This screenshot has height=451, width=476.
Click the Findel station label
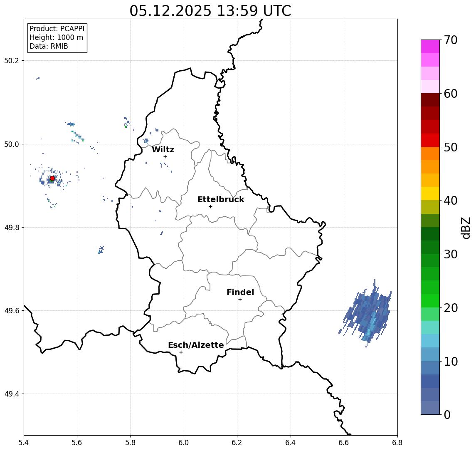240,292
